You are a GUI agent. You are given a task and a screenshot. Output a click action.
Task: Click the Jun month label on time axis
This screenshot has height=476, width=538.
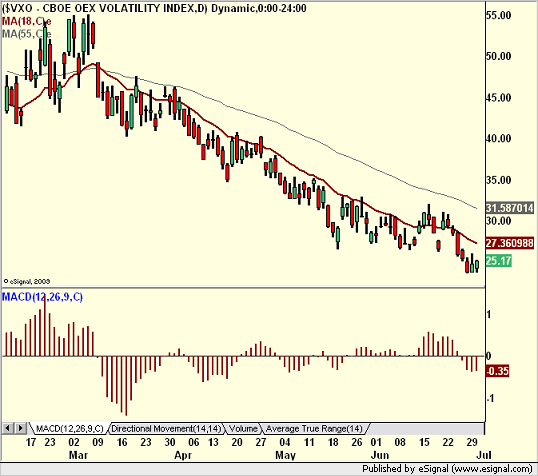(x=380, y=455)
